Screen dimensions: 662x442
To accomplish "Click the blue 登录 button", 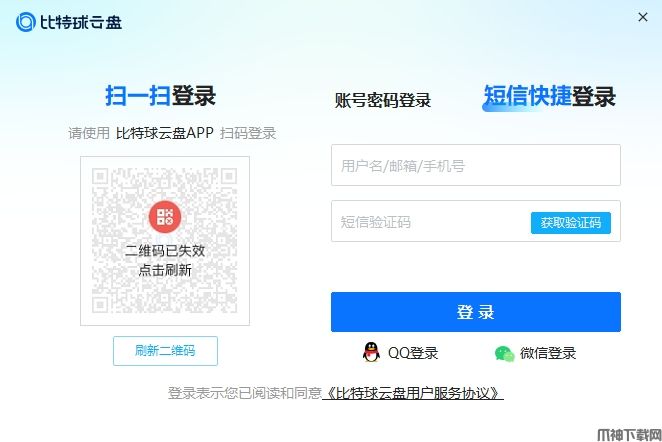I will [x=476, y=312].
